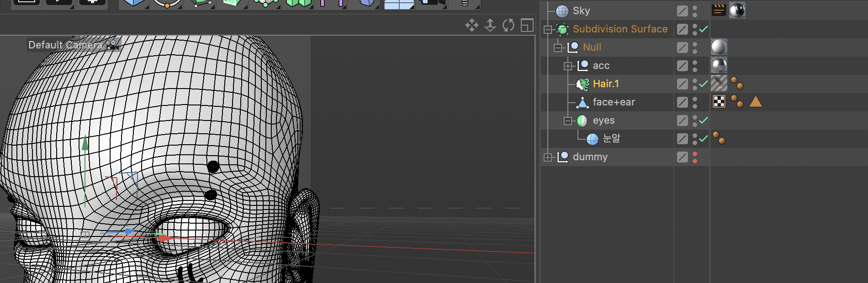
Task: Click the Default Camera viewport label
Action: point(65,45)
